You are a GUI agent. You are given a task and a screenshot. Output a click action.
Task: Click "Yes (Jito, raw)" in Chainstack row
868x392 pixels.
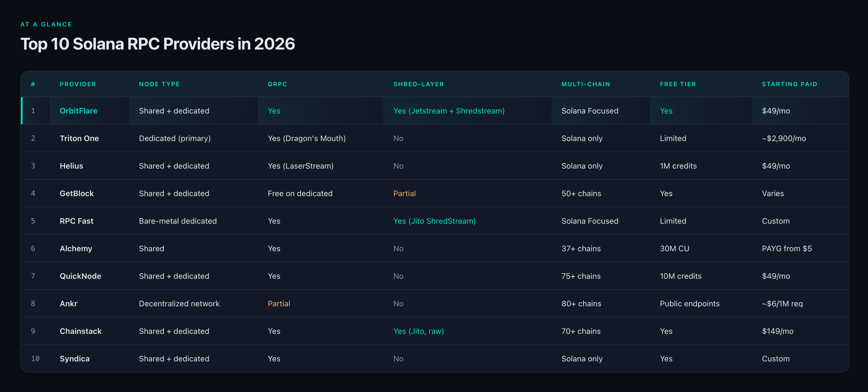point(418,331)
